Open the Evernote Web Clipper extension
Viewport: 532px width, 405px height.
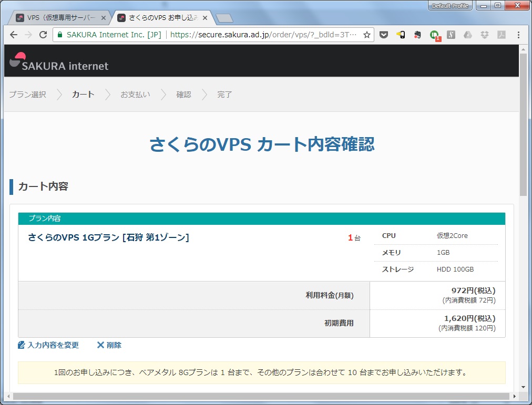417,35
